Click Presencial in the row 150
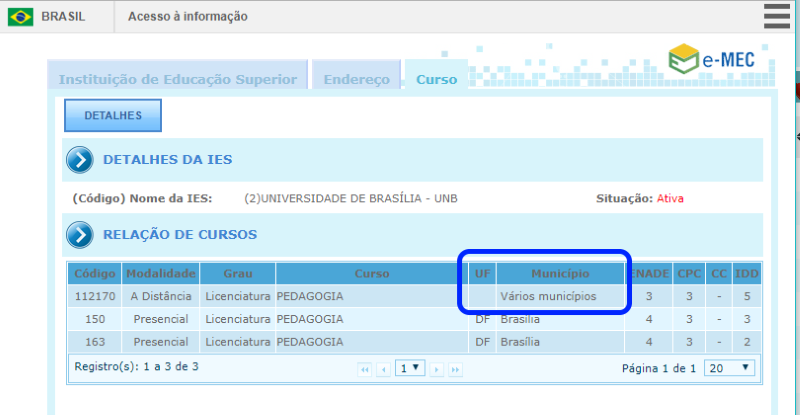Viewport: 800px width, 415px height. pyautogui.click(x=161, y=320)
